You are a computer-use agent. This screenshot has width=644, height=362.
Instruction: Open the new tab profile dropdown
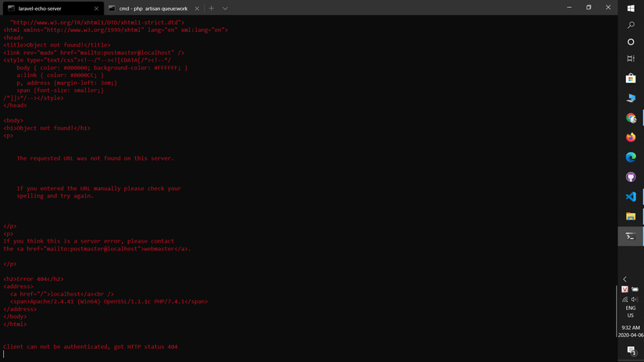(225, 9)
